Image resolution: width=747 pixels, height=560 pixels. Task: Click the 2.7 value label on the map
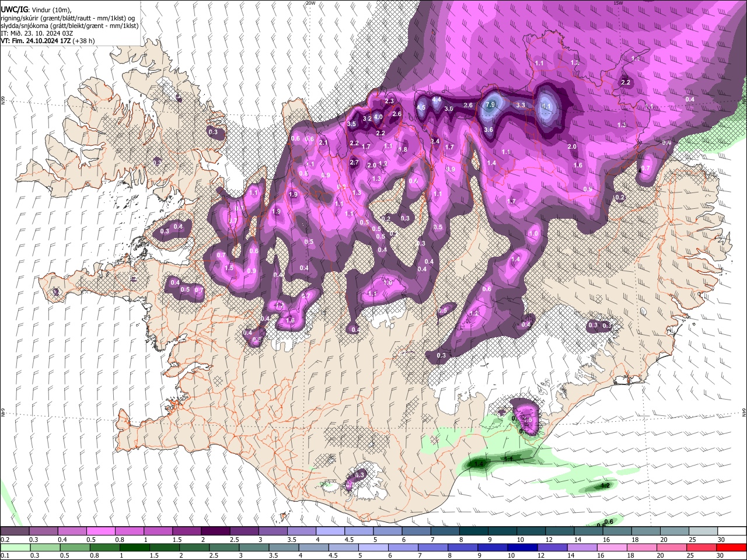354,162
